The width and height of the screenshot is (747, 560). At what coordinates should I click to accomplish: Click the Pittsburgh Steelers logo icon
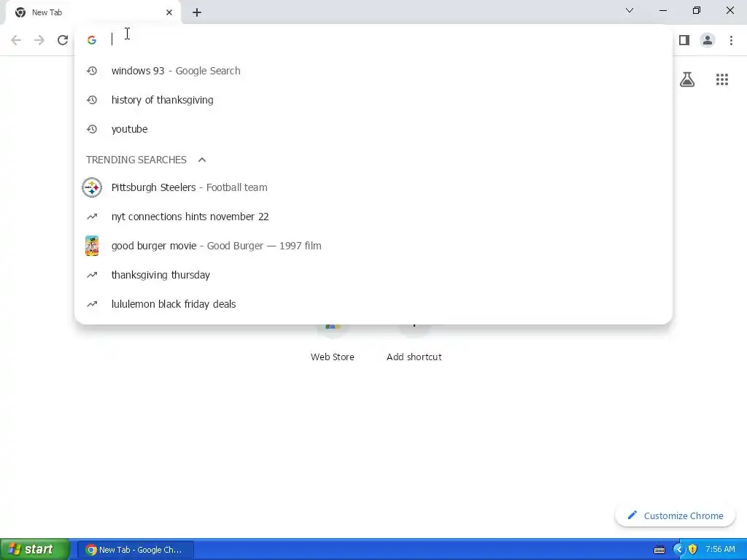pyautogui.click(x=92, y=187)
